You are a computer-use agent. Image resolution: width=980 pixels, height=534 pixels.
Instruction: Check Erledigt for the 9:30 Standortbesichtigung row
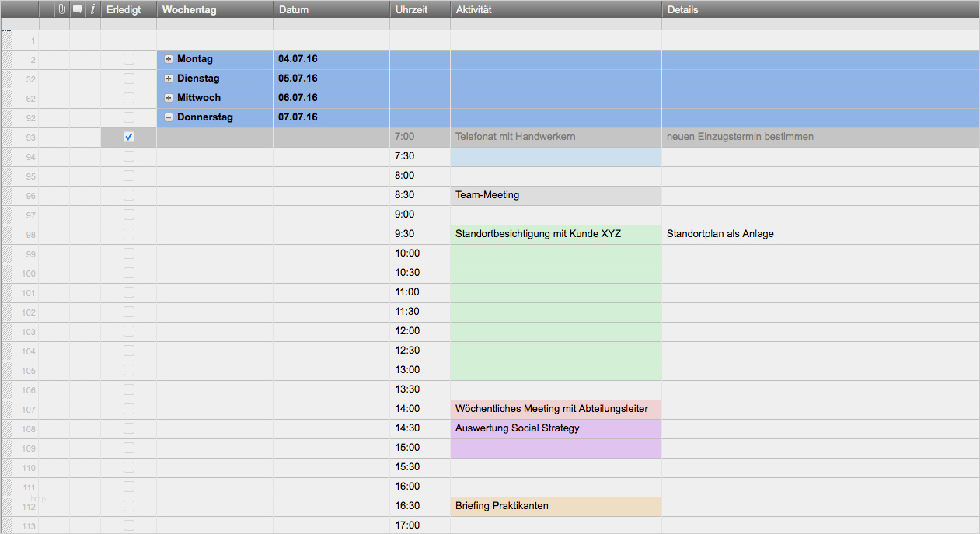click(129, 234)
